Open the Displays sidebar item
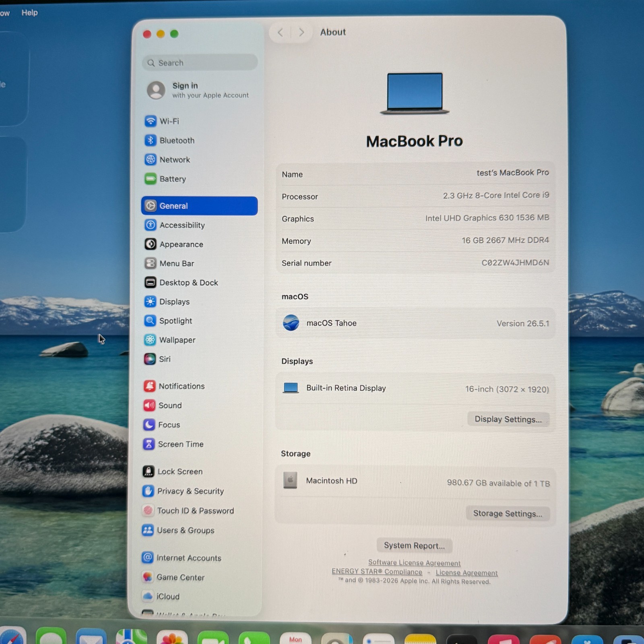This screenshot has width=644, height=644. point(200,301)
